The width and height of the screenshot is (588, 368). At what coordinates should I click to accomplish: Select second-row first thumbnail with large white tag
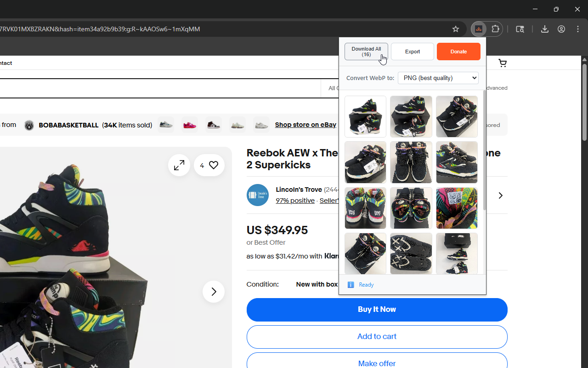366,162
